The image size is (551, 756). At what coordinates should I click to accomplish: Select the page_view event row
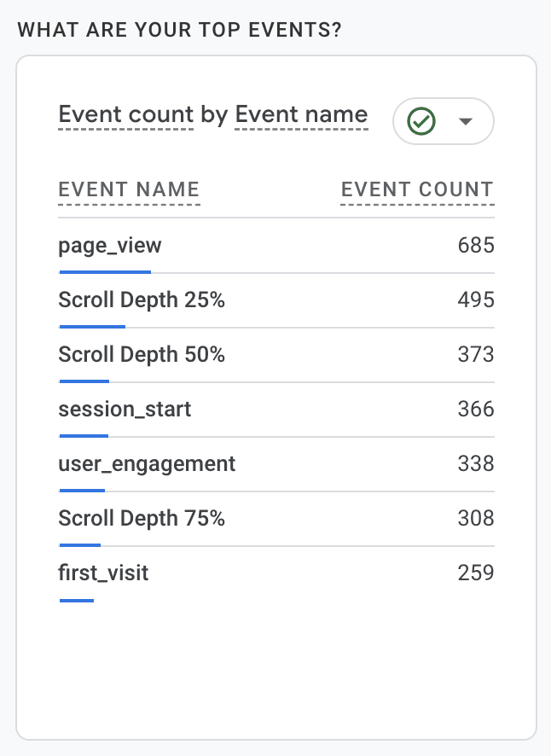click(110, 247)
